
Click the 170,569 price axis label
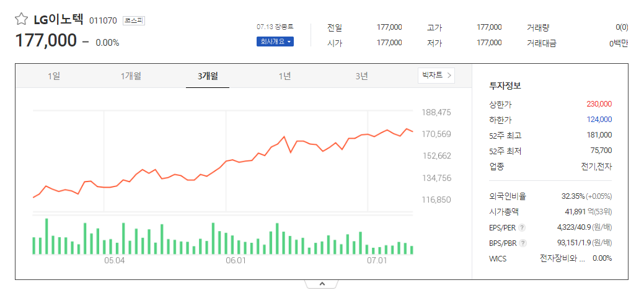point(436,134)
